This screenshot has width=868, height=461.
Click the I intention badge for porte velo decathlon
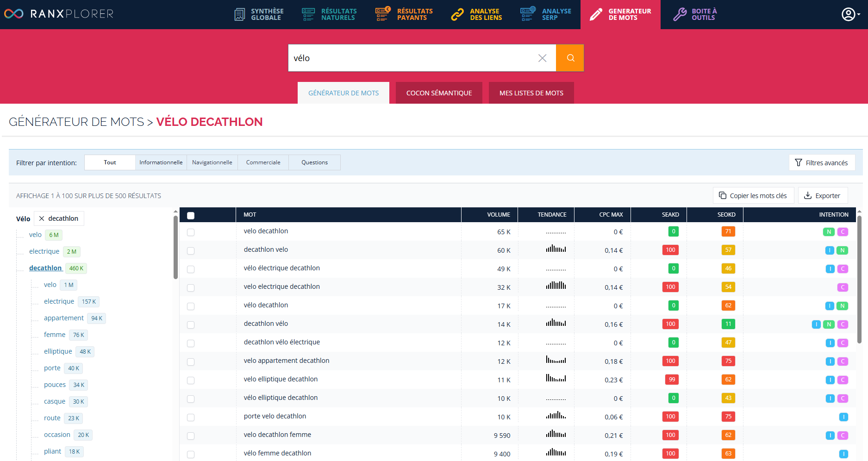(843, 417)
